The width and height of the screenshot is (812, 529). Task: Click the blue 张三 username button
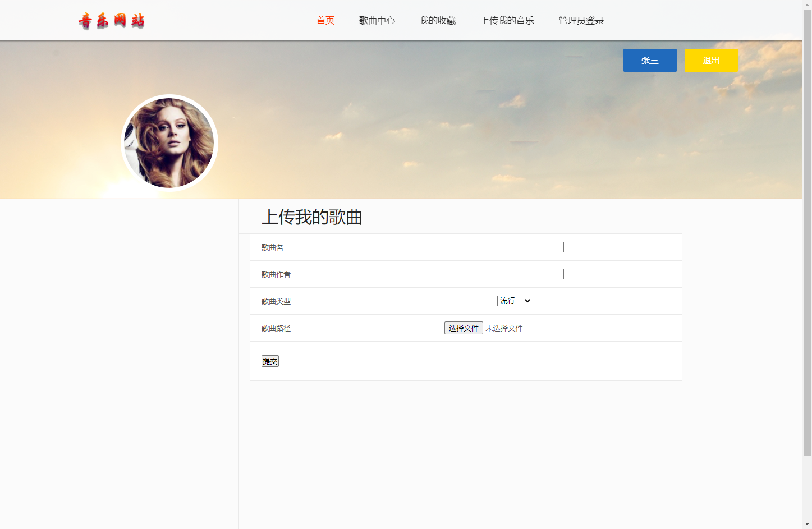point(650,60)
